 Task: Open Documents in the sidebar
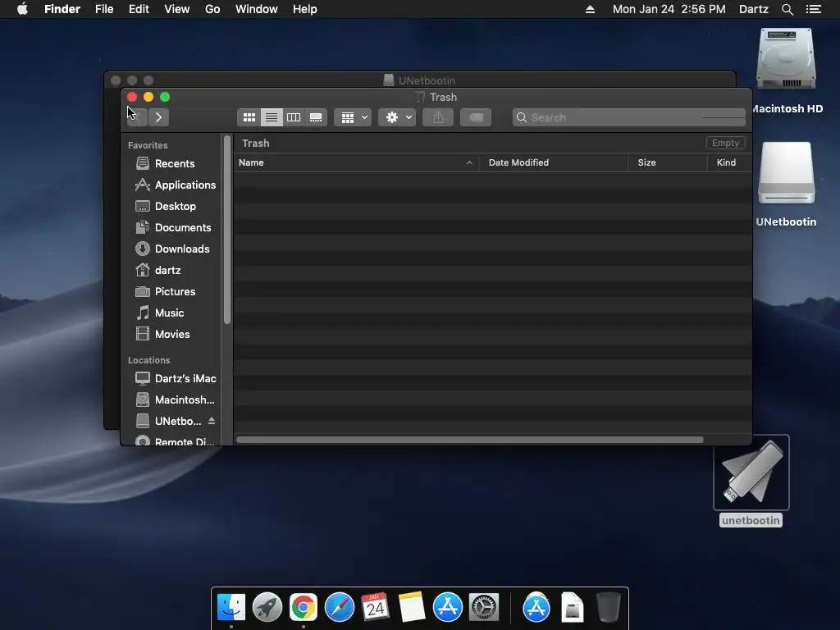point(174,228)
